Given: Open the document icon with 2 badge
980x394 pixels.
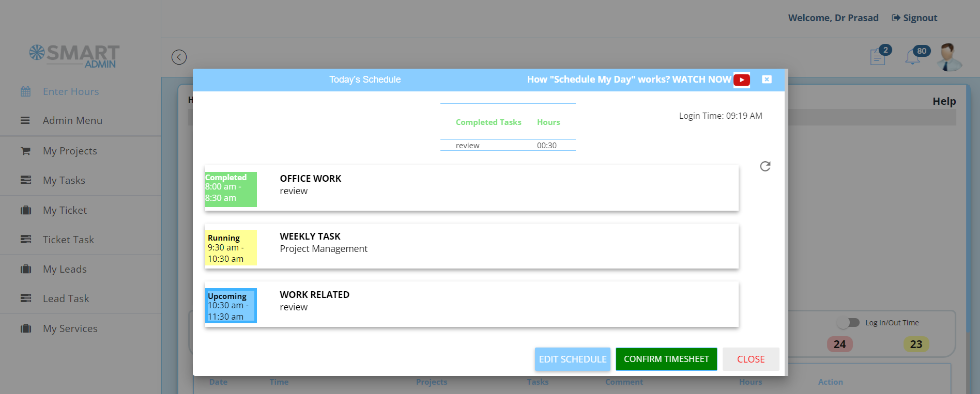Looking at the screenshot, I should [x=878, y=57].
